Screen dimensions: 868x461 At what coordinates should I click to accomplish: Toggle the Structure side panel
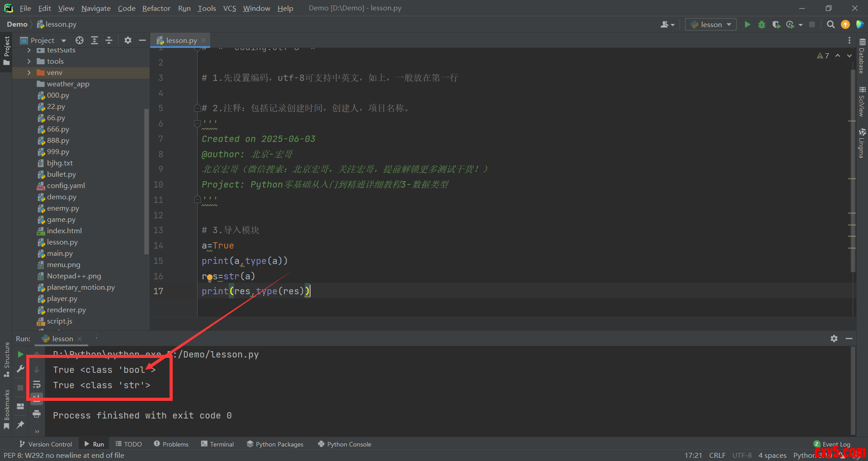coord(6,360)
